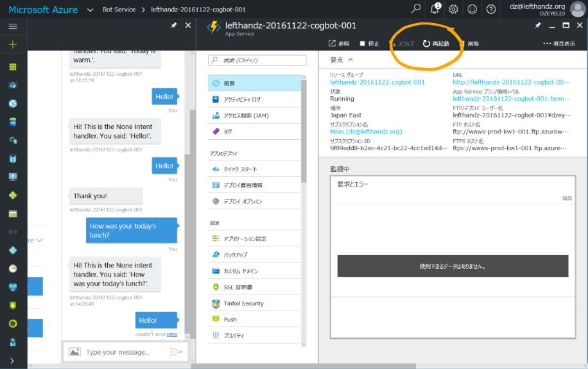This screenshot has height=369, width=588.
Task: Click the account avatar for dz@lefthandz.org
Action: [x=578, y=9]
